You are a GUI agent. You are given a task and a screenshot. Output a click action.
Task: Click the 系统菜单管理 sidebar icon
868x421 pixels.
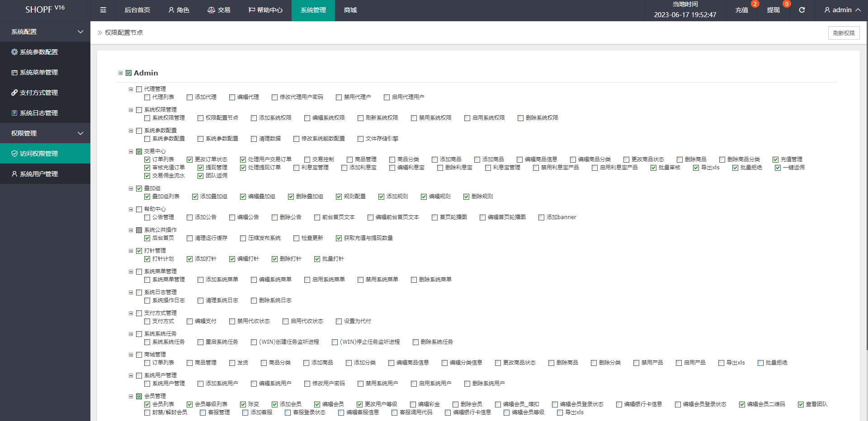[14, 72]
